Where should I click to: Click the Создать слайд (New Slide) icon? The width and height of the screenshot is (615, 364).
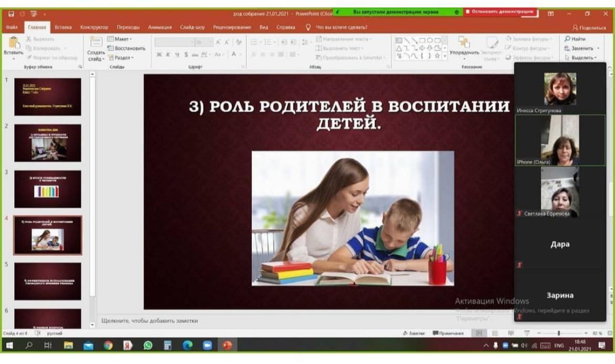(x=96, y=44)
